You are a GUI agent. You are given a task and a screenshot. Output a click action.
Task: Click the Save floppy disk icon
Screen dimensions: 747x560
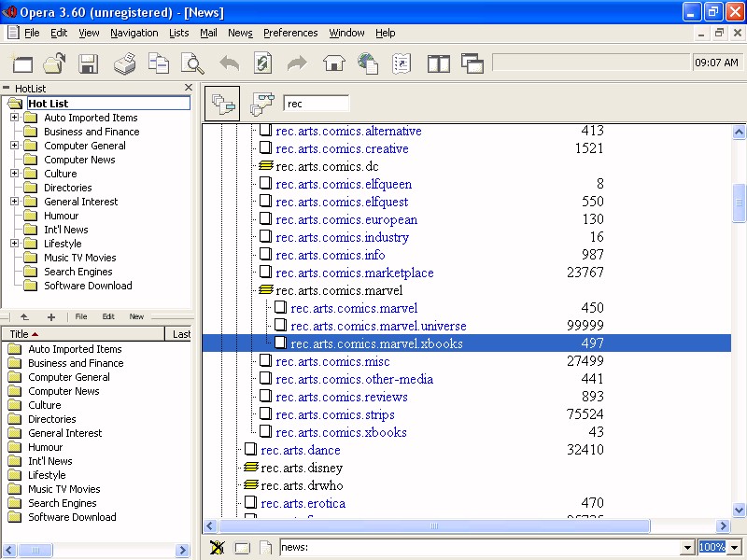pyautogui.click(x=89, y=63)
